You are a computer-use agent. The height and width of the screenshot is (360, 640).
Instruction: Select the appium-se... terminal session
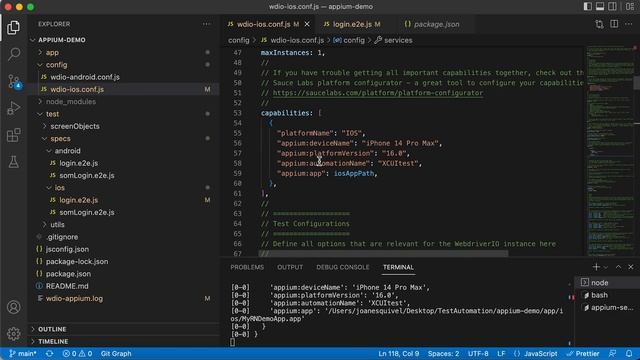click(607, 308)
